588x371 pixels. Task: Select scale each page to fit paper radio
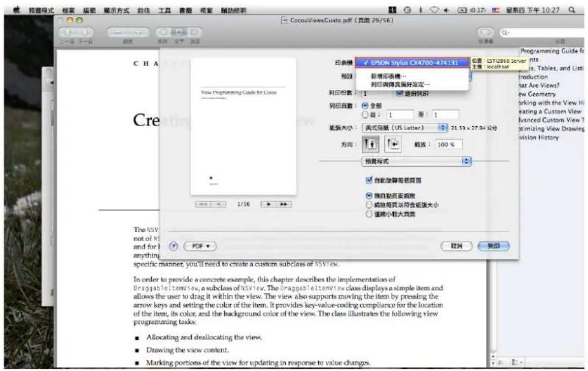[x=369, y=205]
